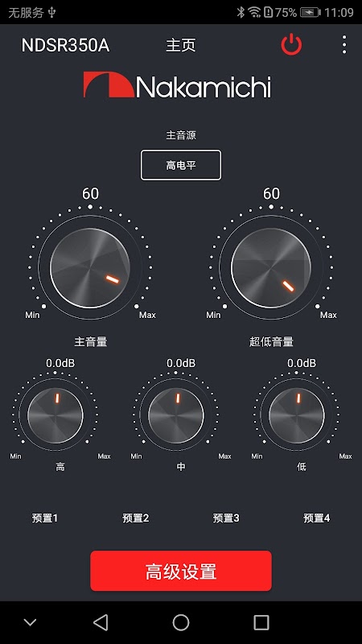Click the Min label of 超低音量 knob

pos(213,315)
